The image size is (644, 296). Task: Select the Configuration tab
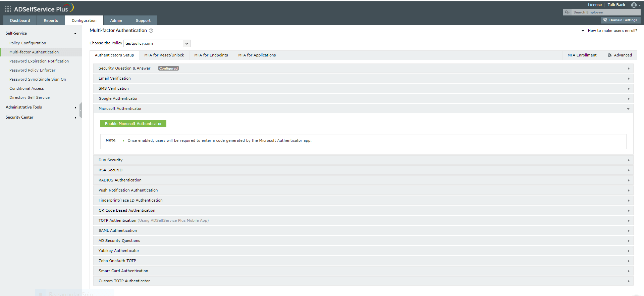84,20
